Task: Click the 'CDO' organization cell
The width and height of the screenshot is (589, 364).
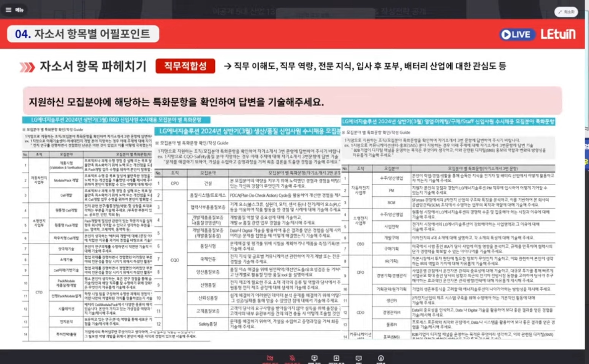Action: pos(360,313)
